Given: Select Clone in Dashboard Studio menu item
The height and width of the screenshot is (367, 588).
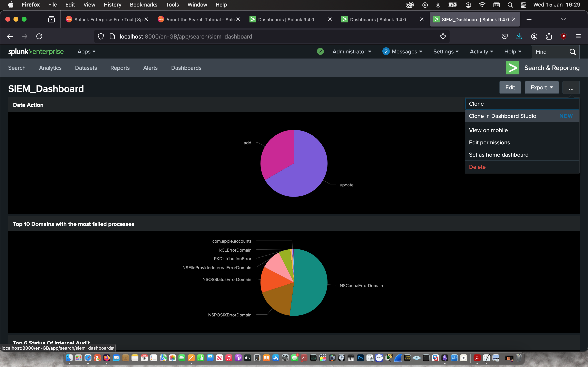Looking at the screenshot, I should point(502,116).
